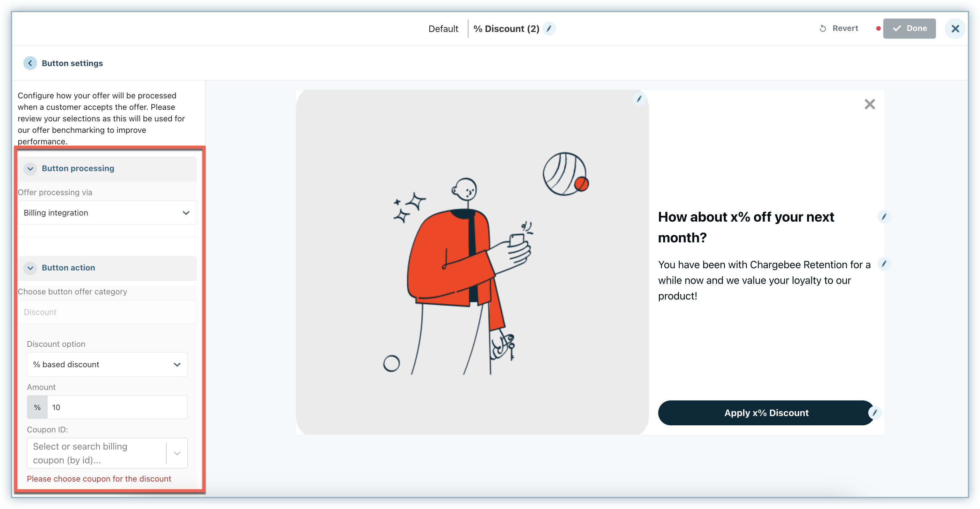
Task: Click the Amount field showing 10
Action: [117, 407]
